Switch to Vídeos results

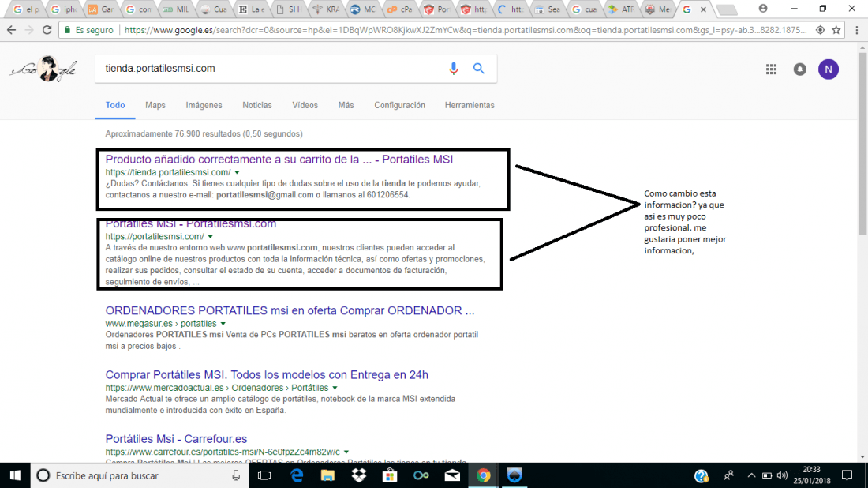coord(305,105)
